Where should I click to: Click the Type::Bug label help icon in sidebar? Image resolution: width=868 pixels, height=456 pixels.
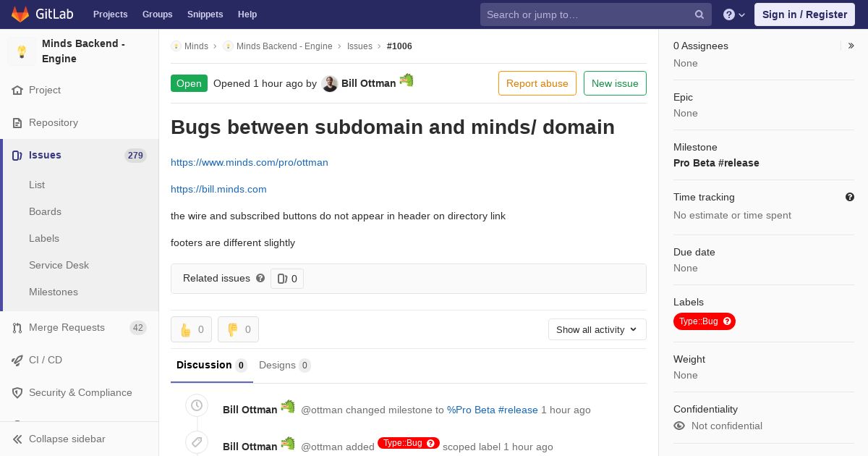pos(728,321)
